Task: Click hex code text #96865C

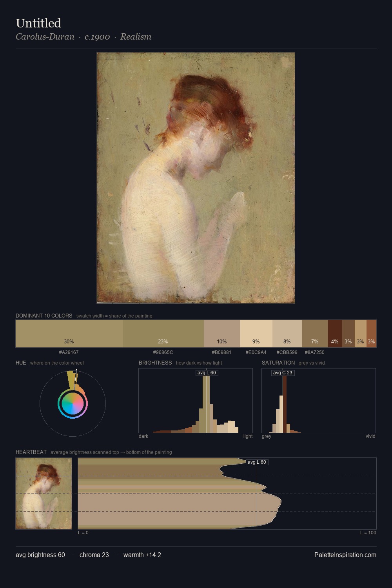Action: [163, 352]
